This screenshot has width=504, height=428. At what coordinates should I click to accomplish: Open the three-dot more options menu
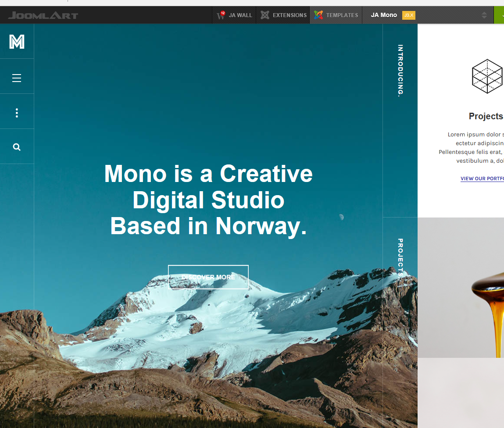click(17, 113)
